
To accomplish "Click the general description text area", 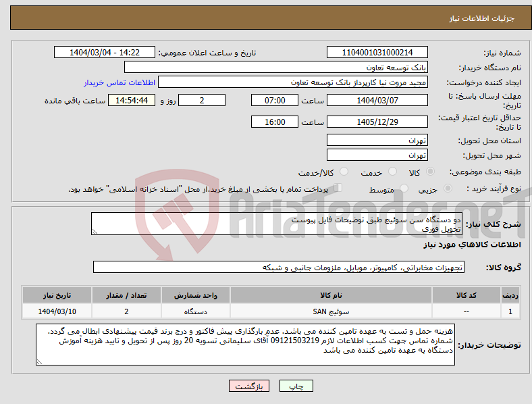I will [277, 224].
